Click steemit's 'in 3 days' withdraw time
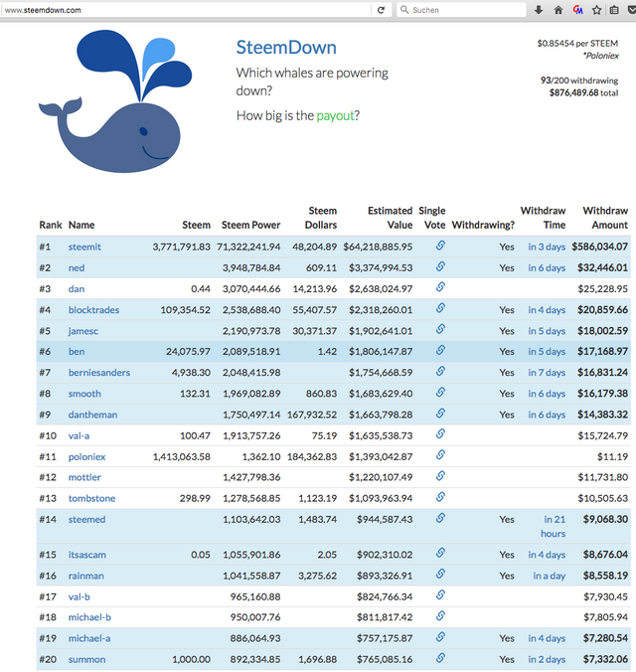The width and height of the screenshot is (636, 672). [x=547, y=247]
